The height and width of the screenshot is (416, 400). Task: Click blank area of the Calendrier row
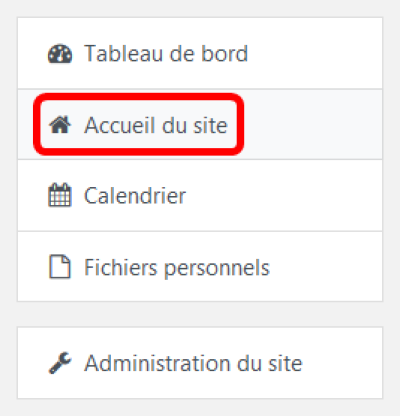point(283,196)
